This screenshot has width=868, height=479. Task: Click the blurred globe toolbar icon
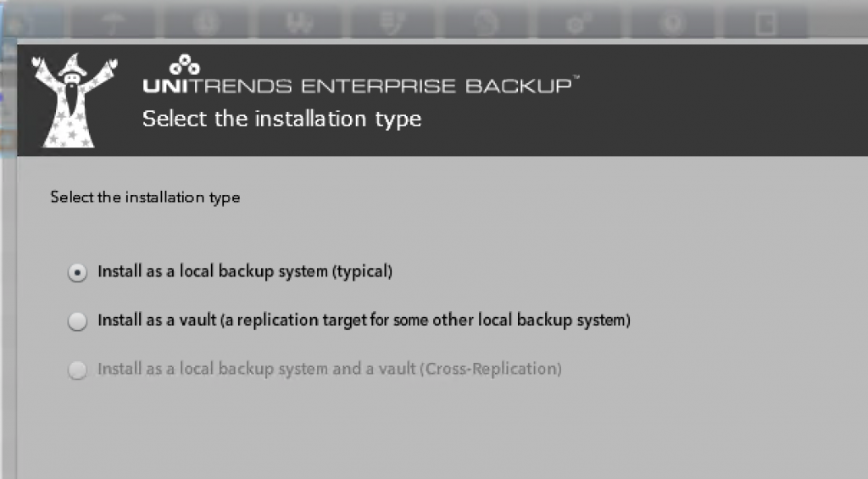click(x=486, y=24)
